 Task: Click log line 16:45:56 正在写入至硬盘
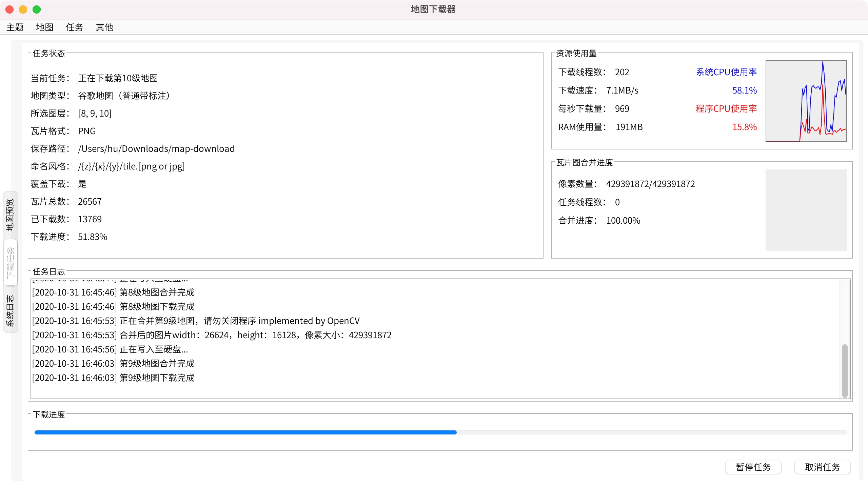tap(110, 349)
